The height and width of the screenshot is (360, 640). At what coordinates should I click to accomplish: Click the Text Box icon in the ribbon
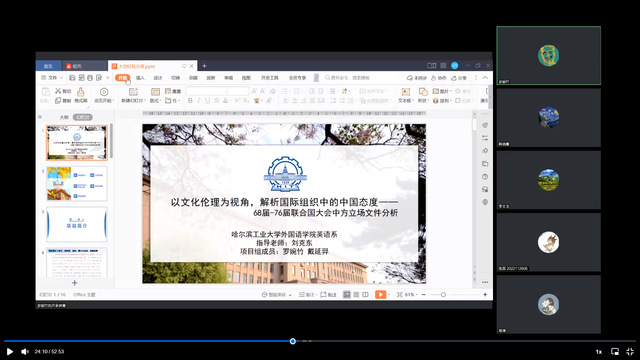405,92
